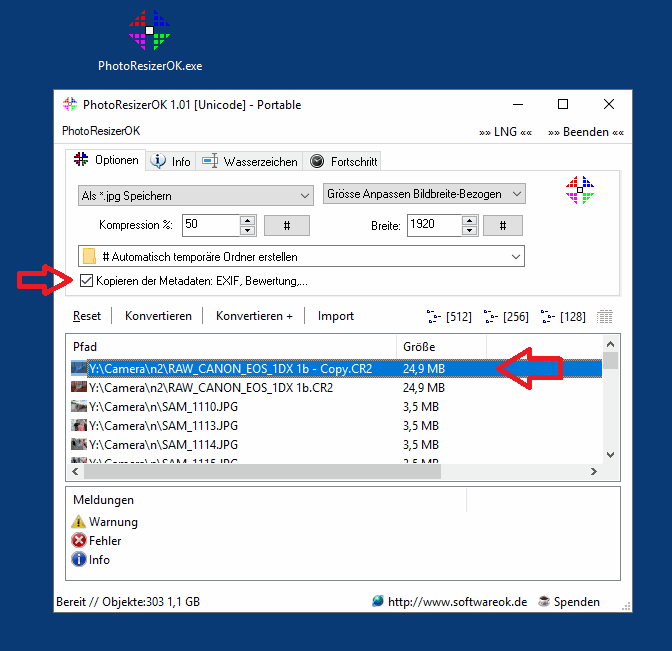
Task: Click the globe icon in status bar
Action: (x=378, y=601)
